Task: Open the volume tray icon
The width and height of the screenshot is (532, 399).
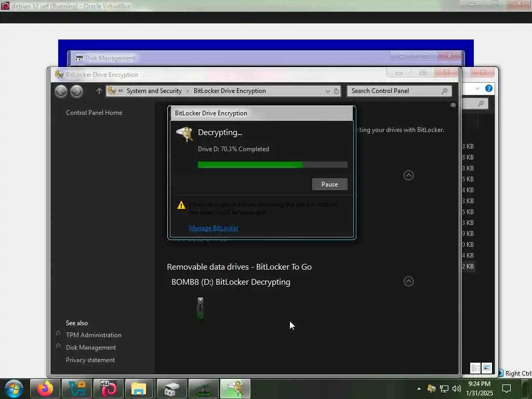Action: (457, 389)
